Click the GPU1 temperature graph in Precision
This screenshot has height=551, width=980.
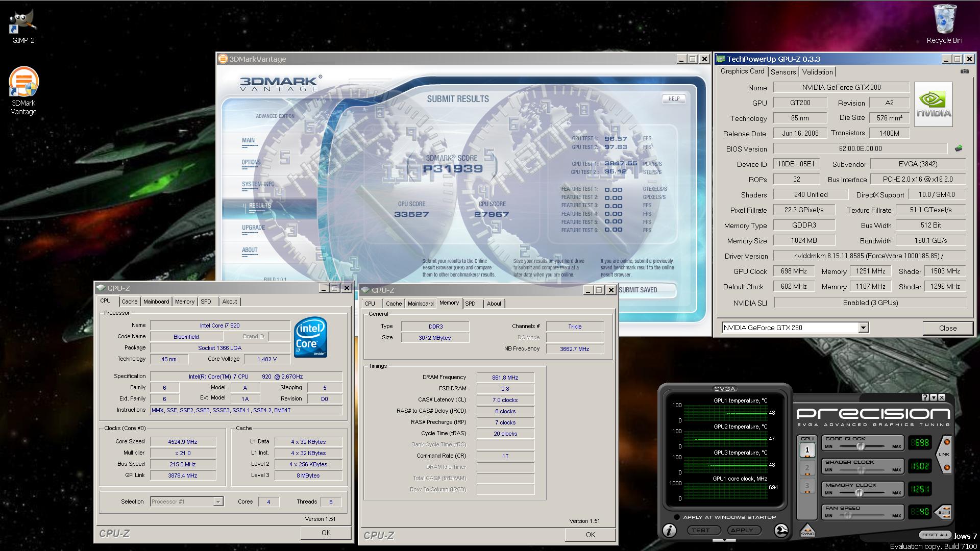pyautogui.click(x=725, y=413)
